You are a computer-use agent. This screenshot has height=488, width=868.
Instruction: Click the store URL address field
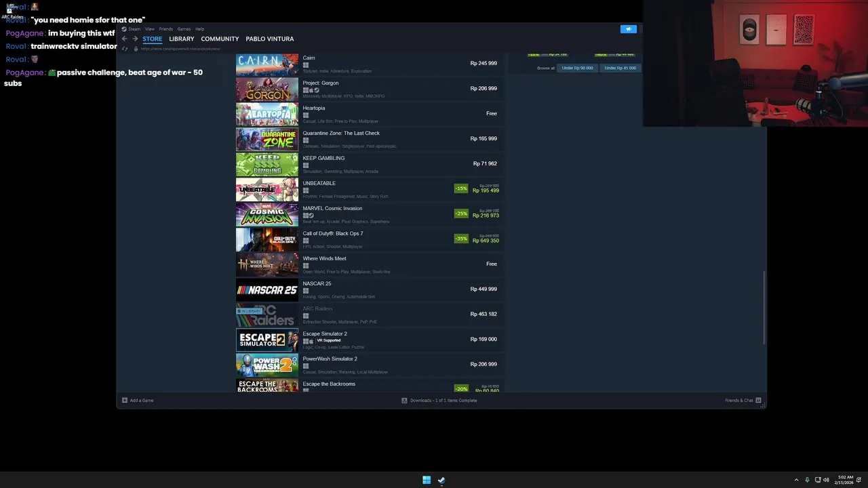[180, 49]
